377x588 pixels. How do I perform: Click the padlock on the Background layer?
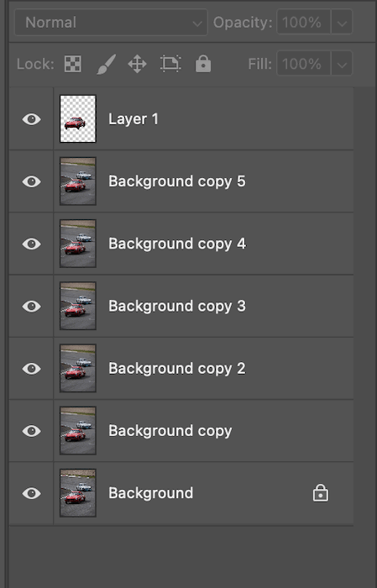[321, 493]
